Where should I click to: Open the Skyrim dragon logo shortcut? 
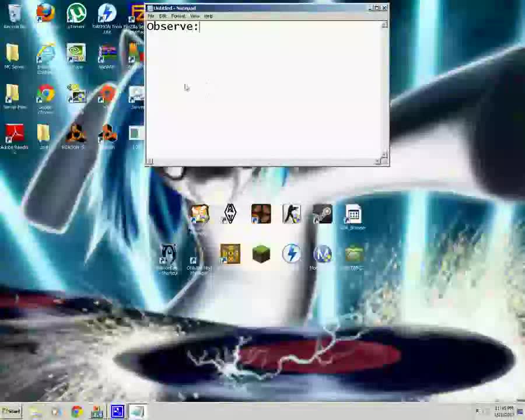(230, 213)
